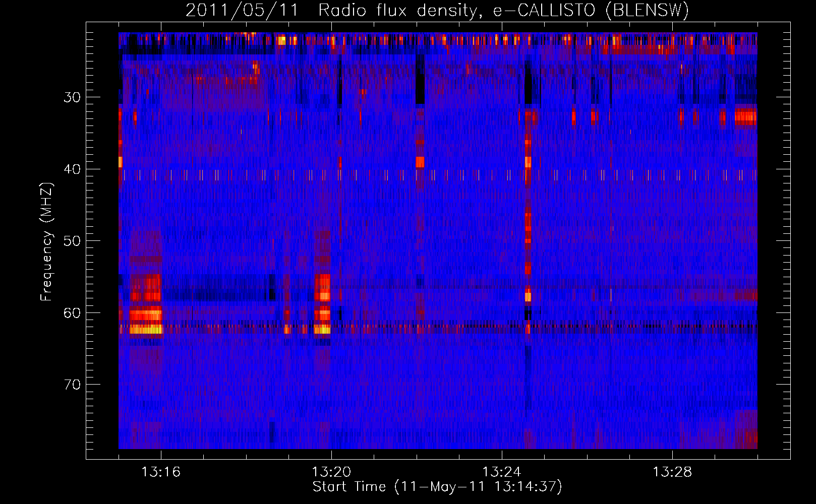Click the 'Start Time (11-May-11 13:14:37)' label

(x=437, y=487)
